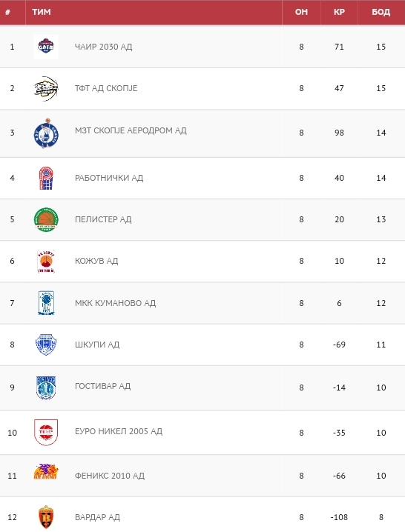Click the Феникс 2010 АД logo
Image resolution: width=405 pixels, height=532 pixels.
pos(46,471)
